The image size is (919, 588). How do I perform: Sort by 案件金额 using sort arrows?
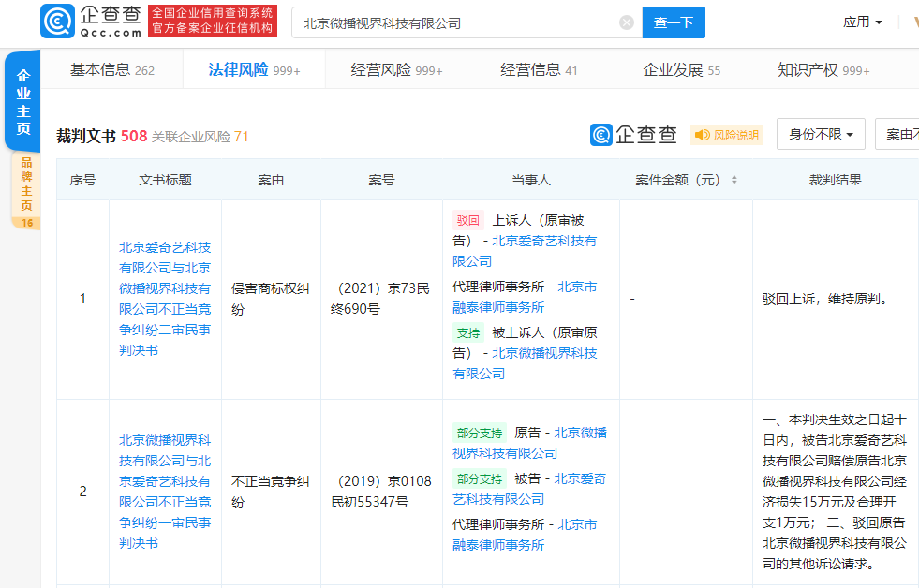734,180
